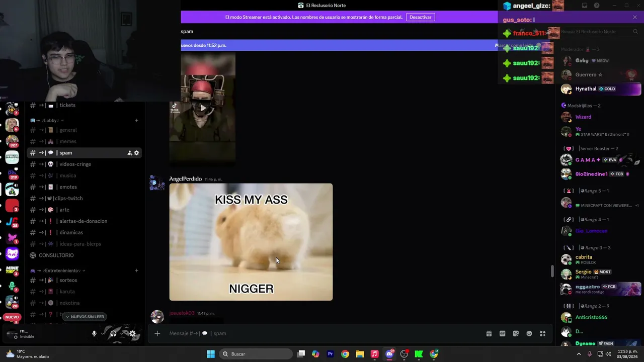Viewport: 644px width, 362px height.
Task: Go to the clips-twitch channel
Action: pyautogui.click(x=84, y=198)
